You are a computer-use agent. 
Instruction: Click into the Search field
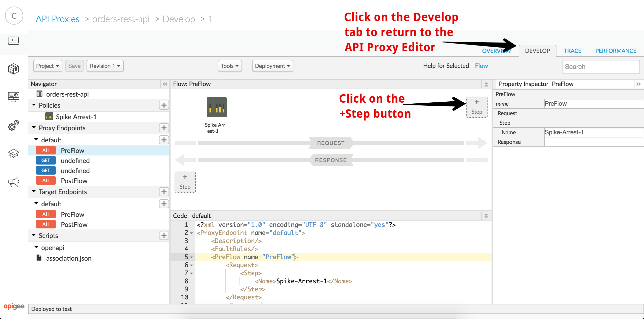601,67
